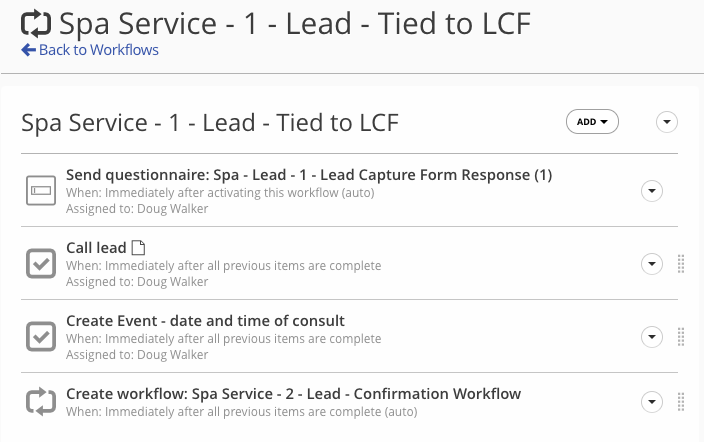Open the Create workflow row options dropdown
The image size is (704, 442).
coord(651,401)
